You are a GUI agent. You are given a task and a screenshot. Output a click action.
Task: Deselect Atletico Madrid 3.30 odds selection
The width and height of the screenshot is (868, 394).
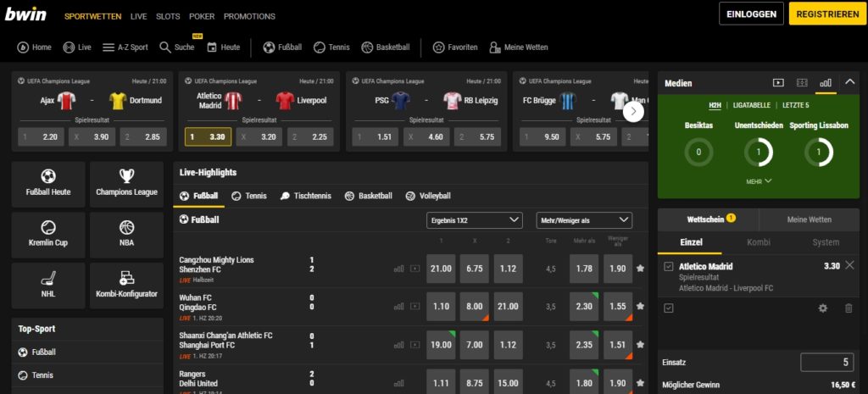pos(207,137)
